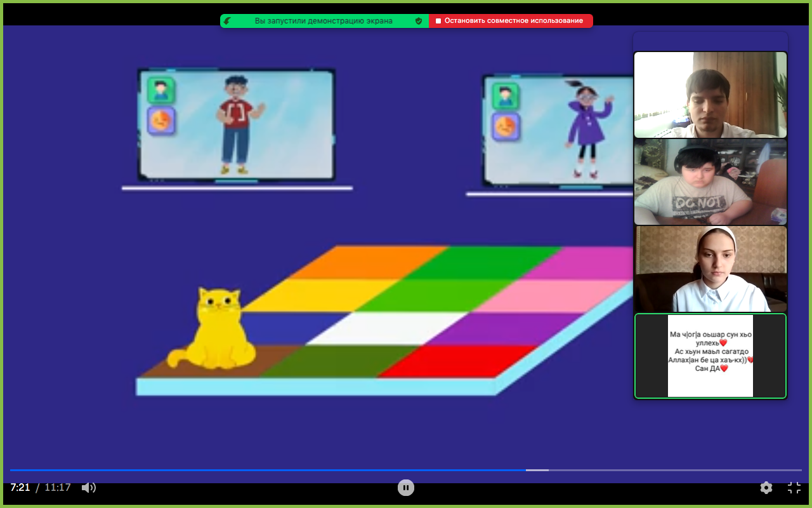
Task: Select the white floor tile
Action: point(388,328)
